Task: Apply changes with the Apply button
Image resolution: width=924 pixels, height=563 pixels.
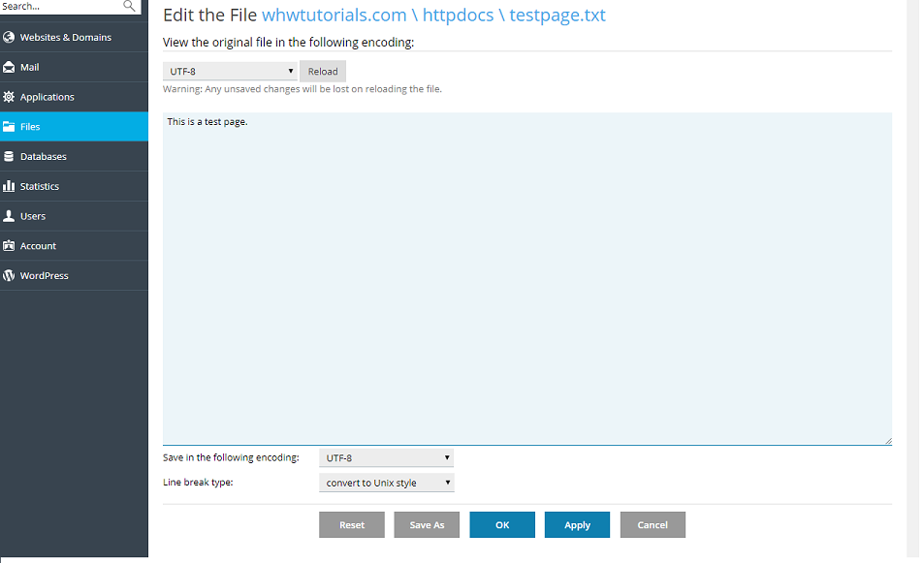Action: (577, 524)
